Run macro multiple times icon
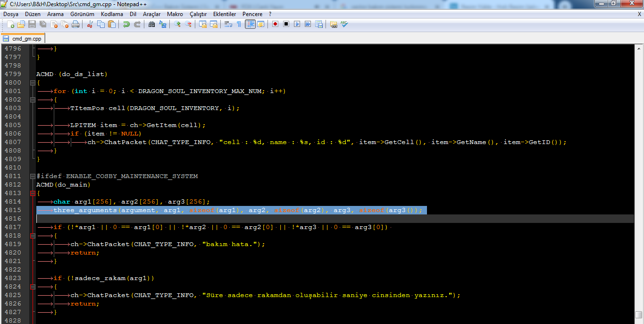 308,24
